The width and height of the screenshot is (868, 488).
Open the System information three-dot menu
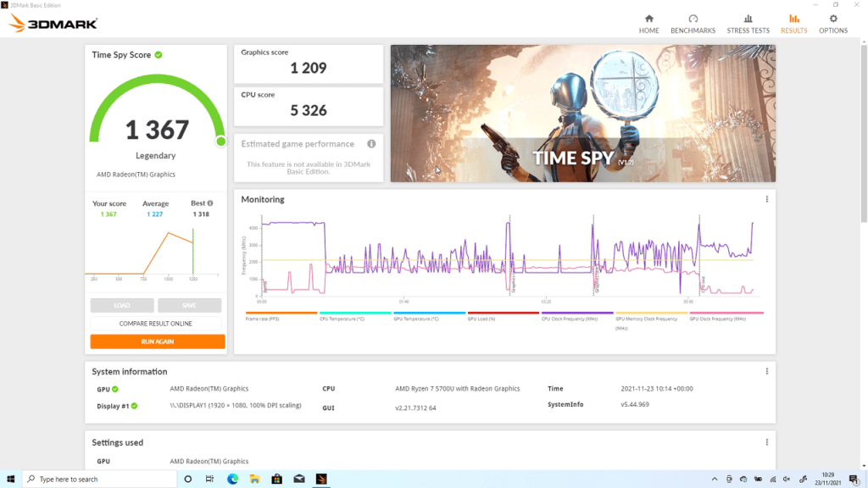pos(766,371)
